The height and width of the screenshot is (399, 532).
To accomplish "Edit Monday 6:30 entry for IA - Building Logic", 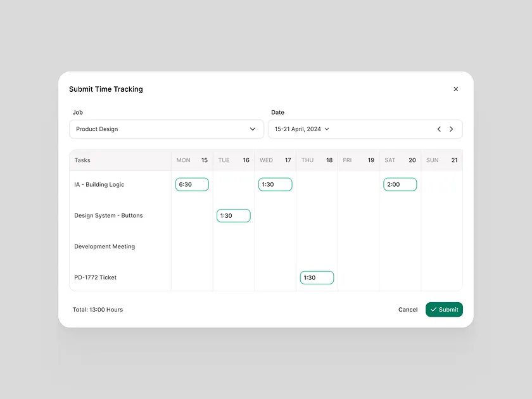I will (192, 184).
